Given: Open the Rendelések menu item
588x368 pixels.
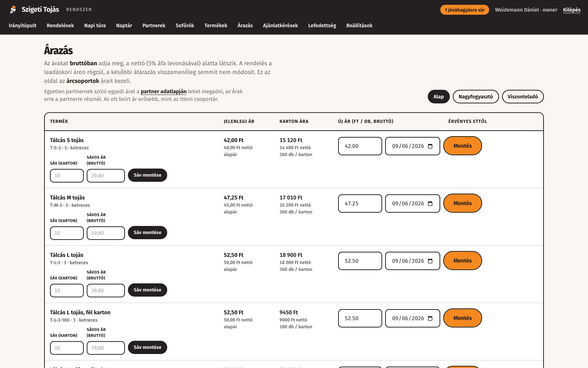Looking at the screenshot, I should pyautogui.click(x=60, y=26).
